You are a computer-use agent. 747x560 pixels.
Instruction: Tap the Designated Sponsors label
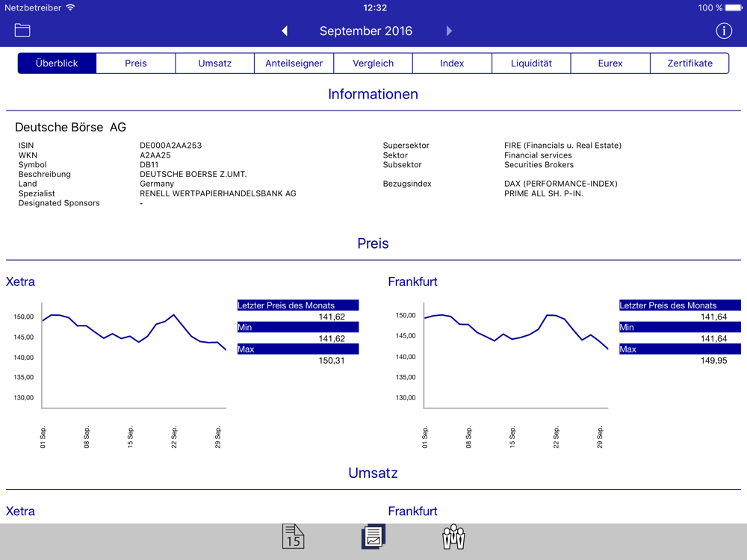pos(59,203)
